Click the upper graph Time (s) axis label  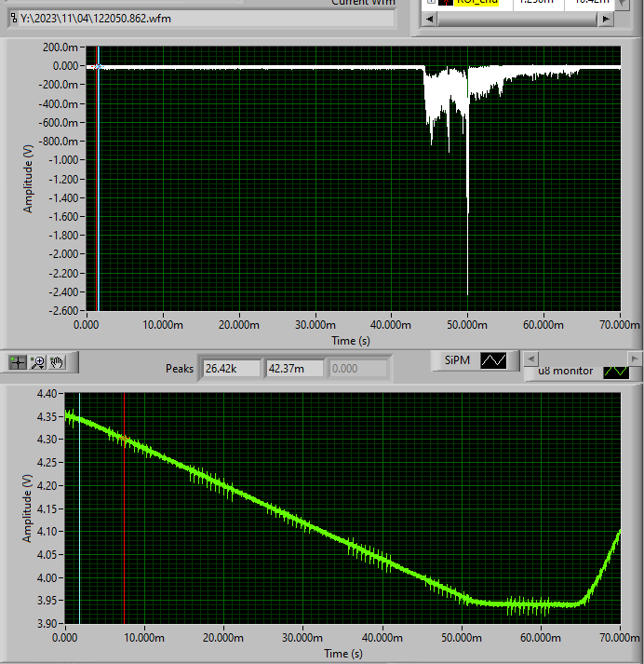click(351, 341)
